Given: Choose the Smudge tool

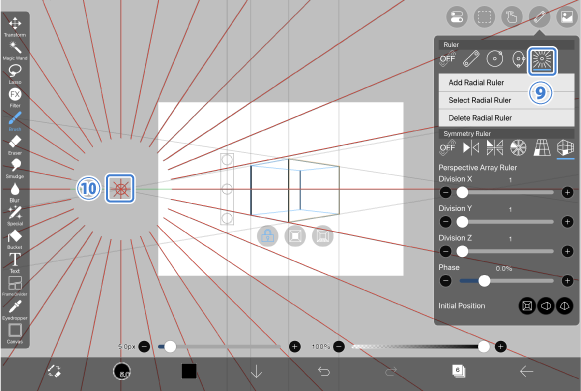Looking at the screenshot, I should click(x=15, y=168).
